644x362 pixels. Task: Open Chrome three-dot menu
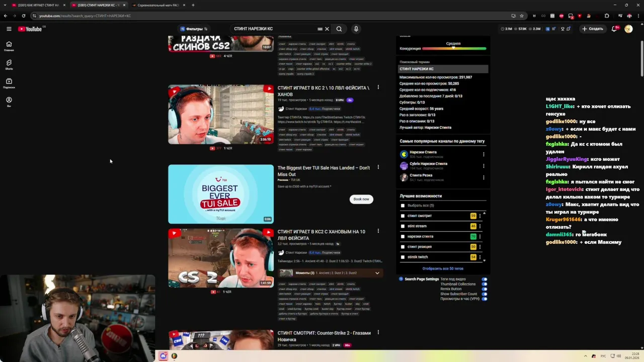(x=638, y=16)
